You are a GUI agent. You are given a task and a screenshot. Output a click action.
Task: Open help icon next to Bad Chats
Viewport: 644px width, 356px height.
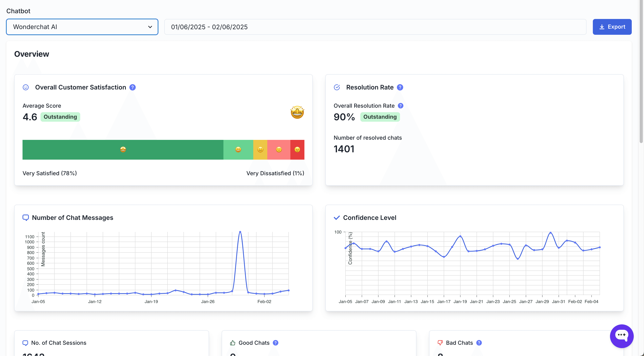click(479, 343)
